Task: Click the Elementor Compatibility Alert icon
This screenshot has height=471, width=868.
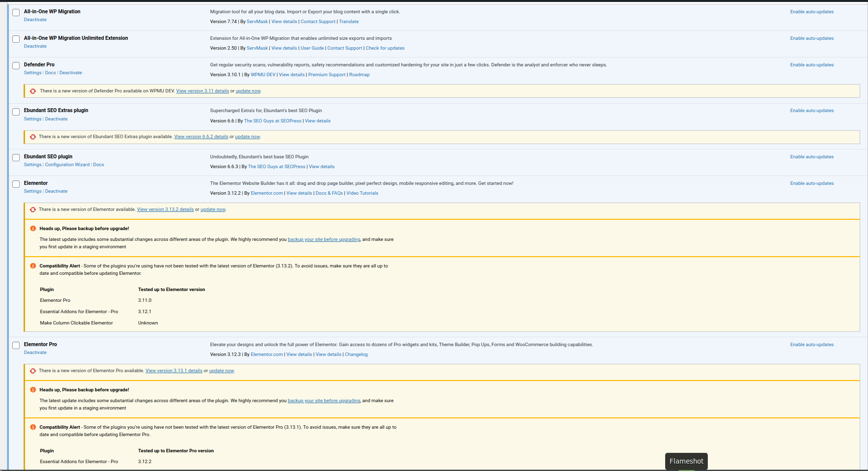Action: (x=33, y=266)
